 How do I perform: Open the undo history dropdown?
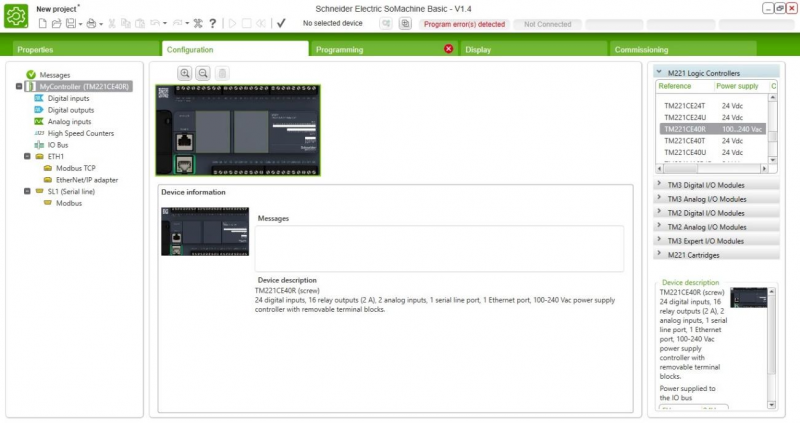(165, 24)
